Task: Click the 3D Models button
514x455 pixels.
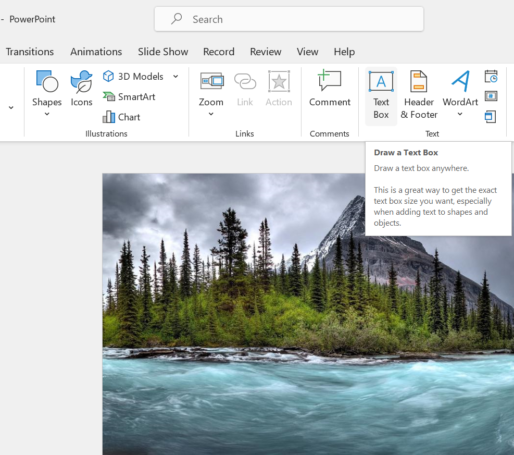Action: tap(133, 76)
